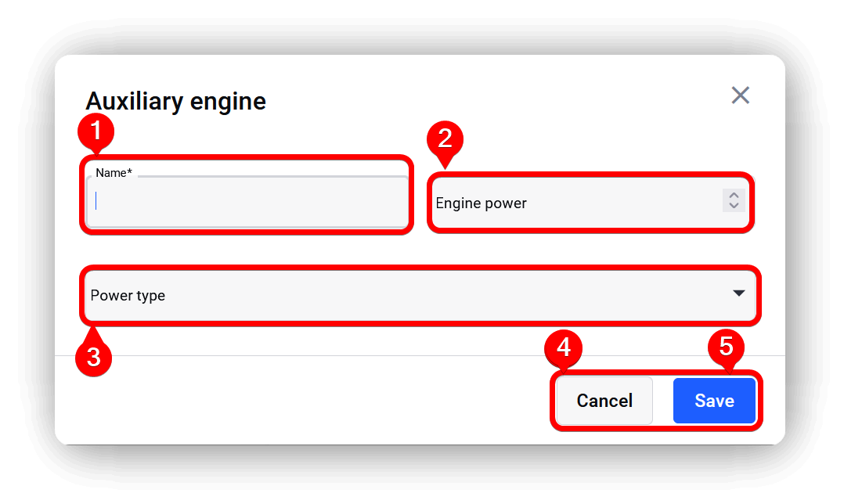
Task: Click the red callout marker numbered 2
Action: pos(445,139)
